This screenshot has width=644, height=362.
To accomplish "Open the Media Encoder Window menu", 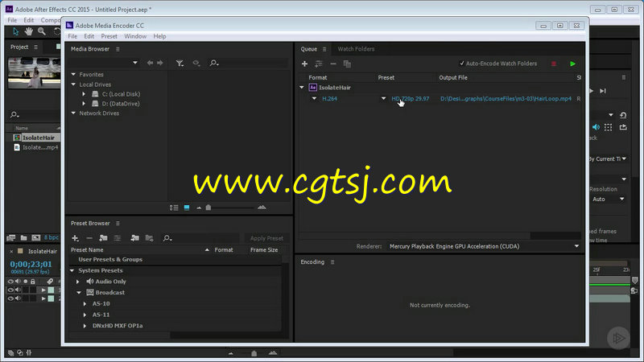I will 135,36.
